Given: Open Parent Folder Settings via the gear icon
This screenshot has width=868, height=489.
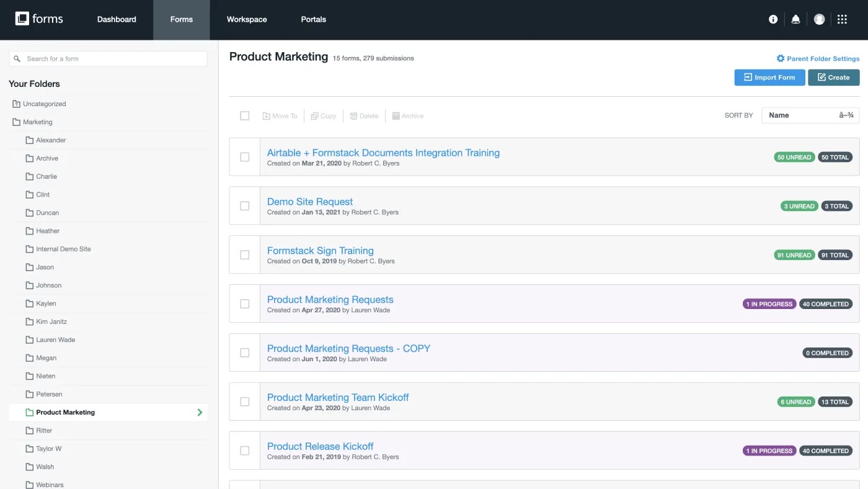Looking at the screenshot, I should pos(780,58).
